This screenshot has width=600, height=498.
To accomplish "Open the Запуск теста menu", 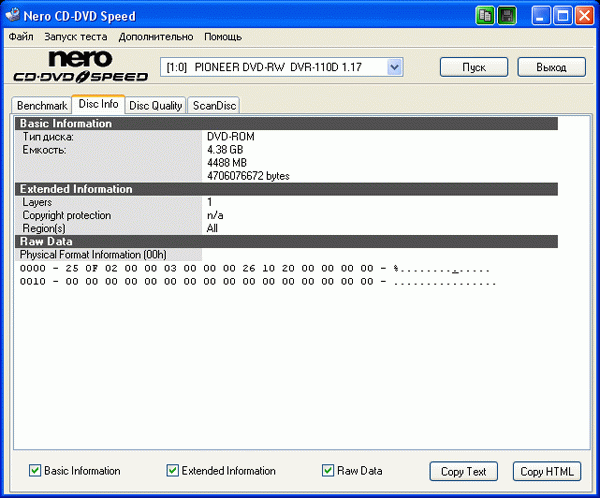I will [76, 37].
